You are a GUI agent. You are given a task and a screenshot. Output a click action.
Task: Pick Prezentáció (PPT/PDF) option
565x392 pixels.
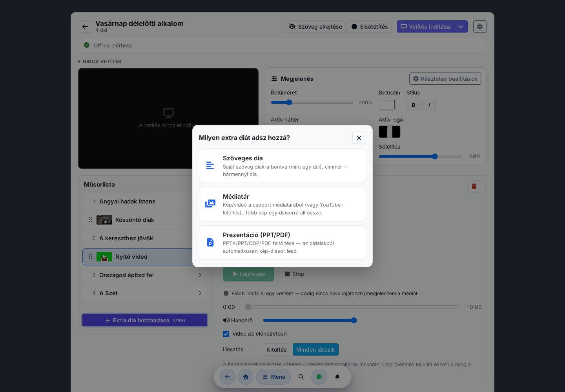282,243
